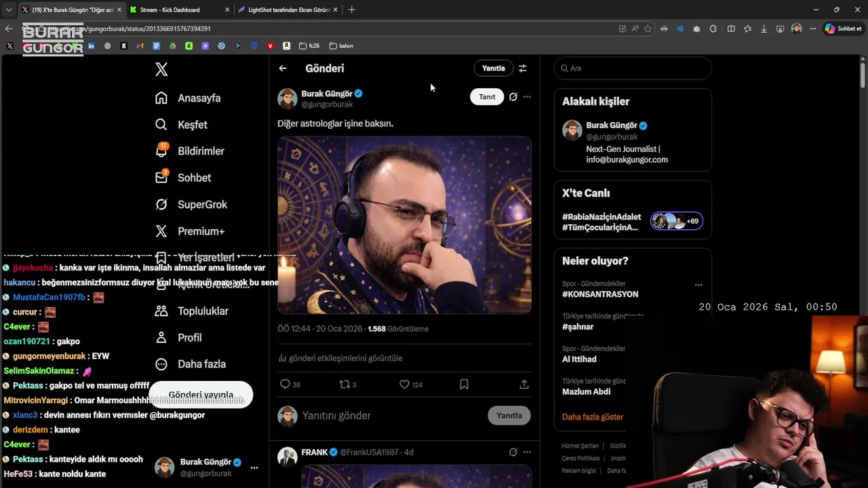868x488 pixels.
Task: Click the repost icon showing 3
Action: click(x=347, y=384)
